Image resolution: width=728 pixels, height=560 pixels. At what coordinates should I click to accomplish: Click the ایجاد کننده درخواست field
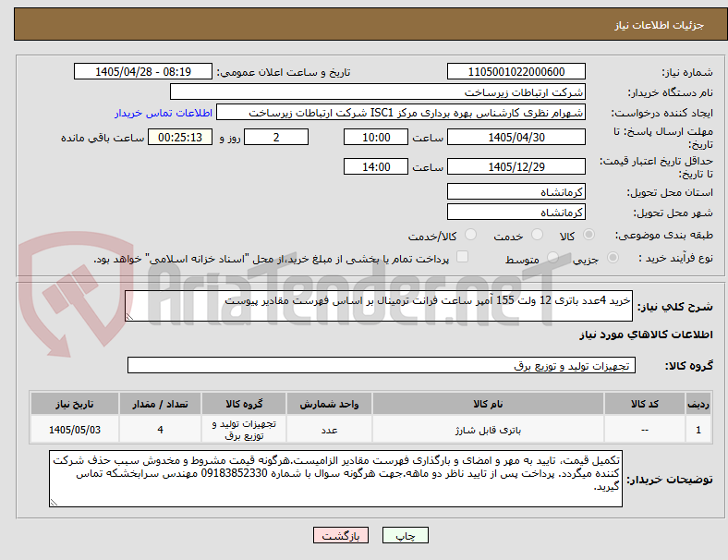point(401,113)
